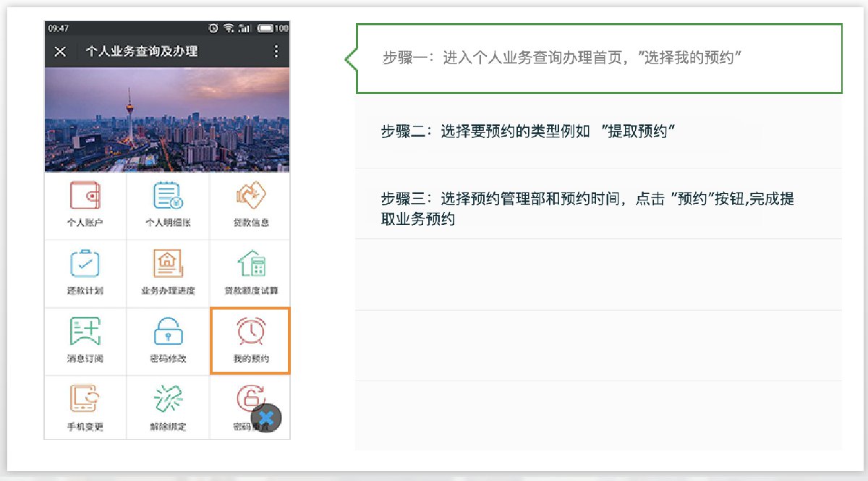Image resolution: width=868 pixels, height=481 pixels.
Task: Select the 还款计划 repayment plan icon
Action: coord(85,265)
